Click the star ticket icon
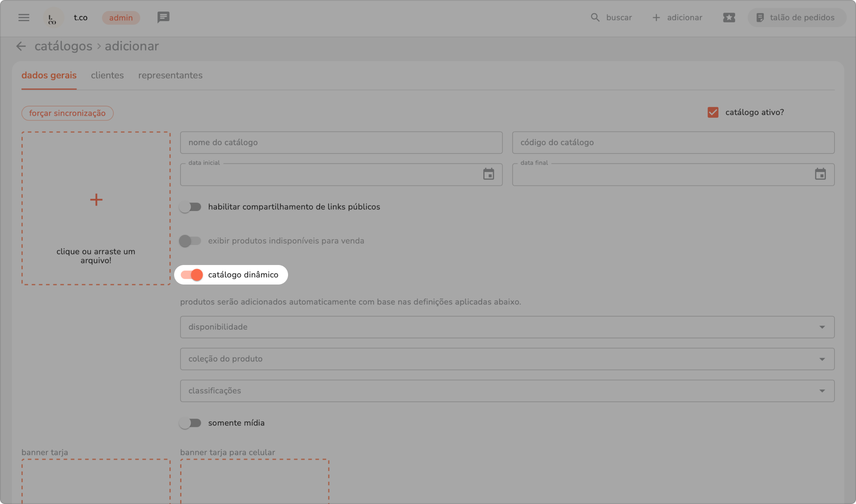The image size is (856, 504). point(729,17)
